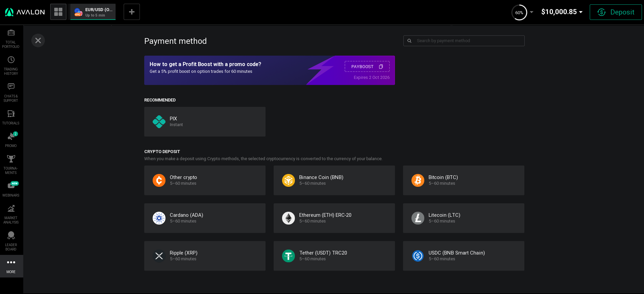The width and height of the screenshot is (644, 294).
Task: Copy the PAYBOOST promo code
Action: [381, 67]
